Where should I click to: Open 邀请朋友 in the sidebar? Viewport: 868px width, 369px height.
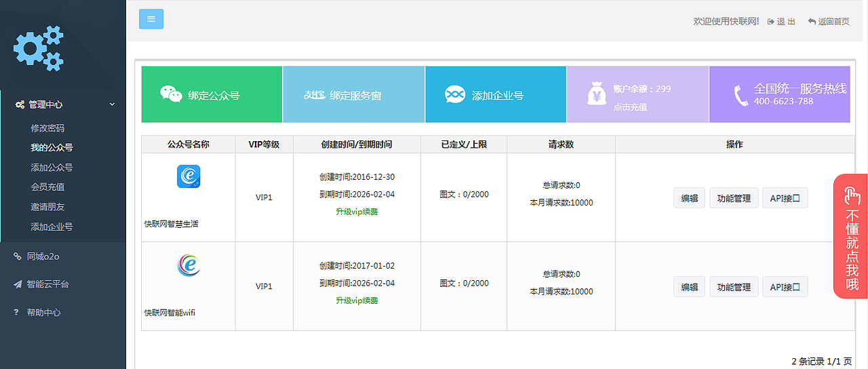click(47, 206)
